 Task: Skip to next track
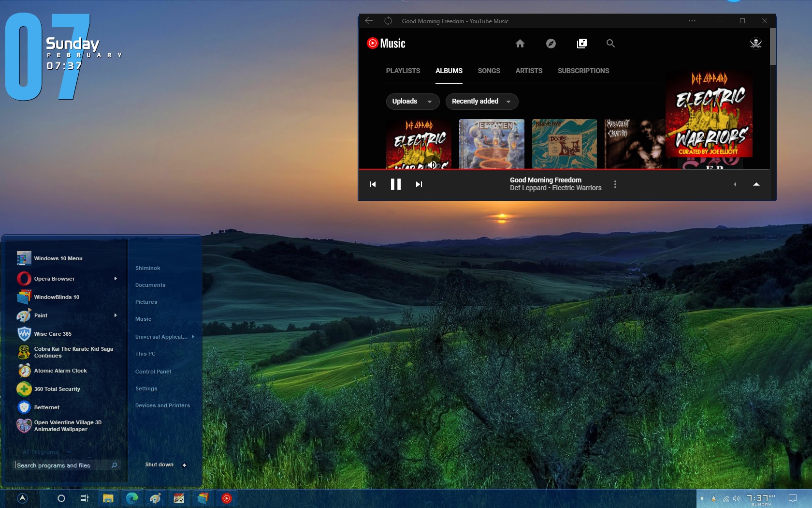(x=419, y=184)
